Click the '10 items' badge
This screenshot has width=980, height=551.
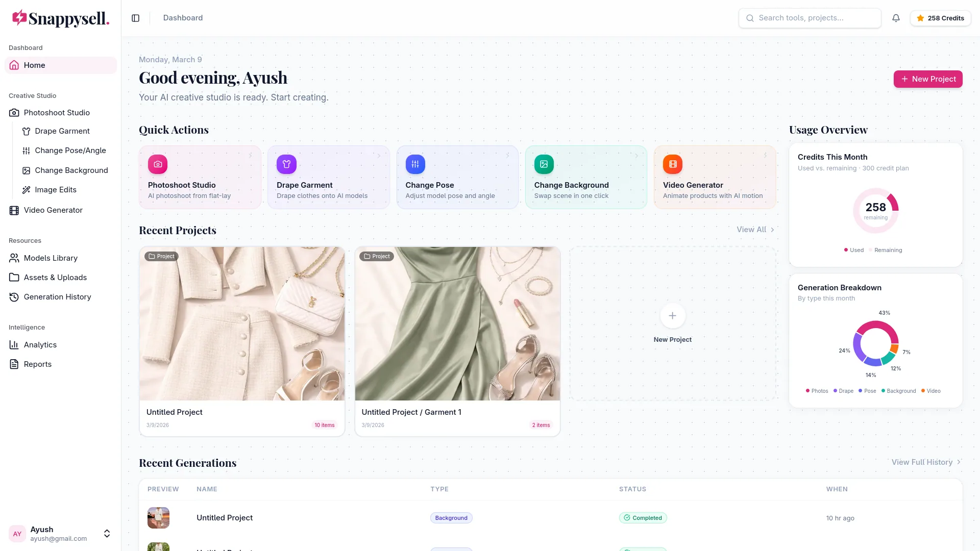(x=325, y=425)
